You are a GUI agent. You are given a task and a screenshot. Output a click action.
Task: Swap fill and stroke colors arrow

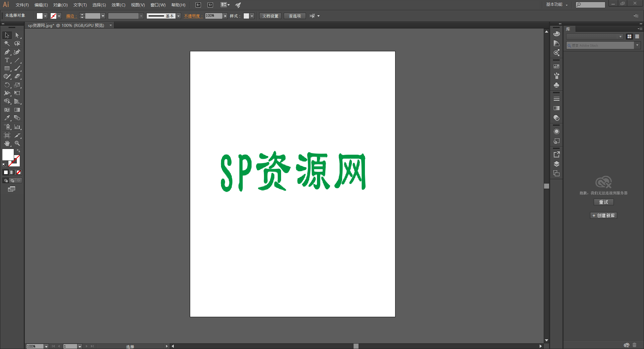coord(19,151)
